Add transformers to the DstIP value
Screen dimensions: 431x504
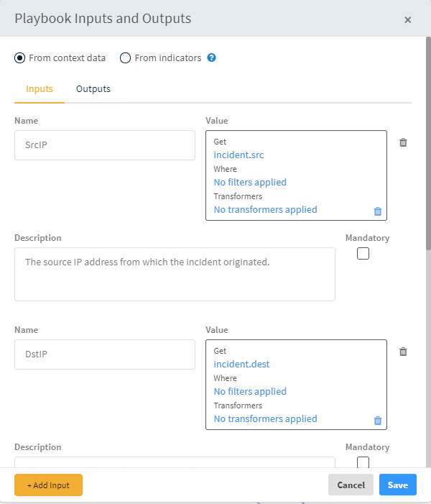265,418
